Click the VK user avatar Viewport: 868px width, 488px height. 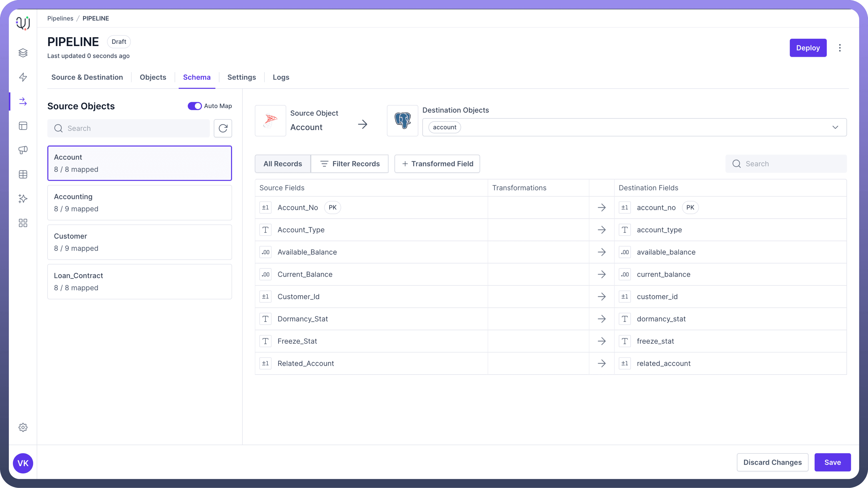pyautogui.click(x=23, y=463)
